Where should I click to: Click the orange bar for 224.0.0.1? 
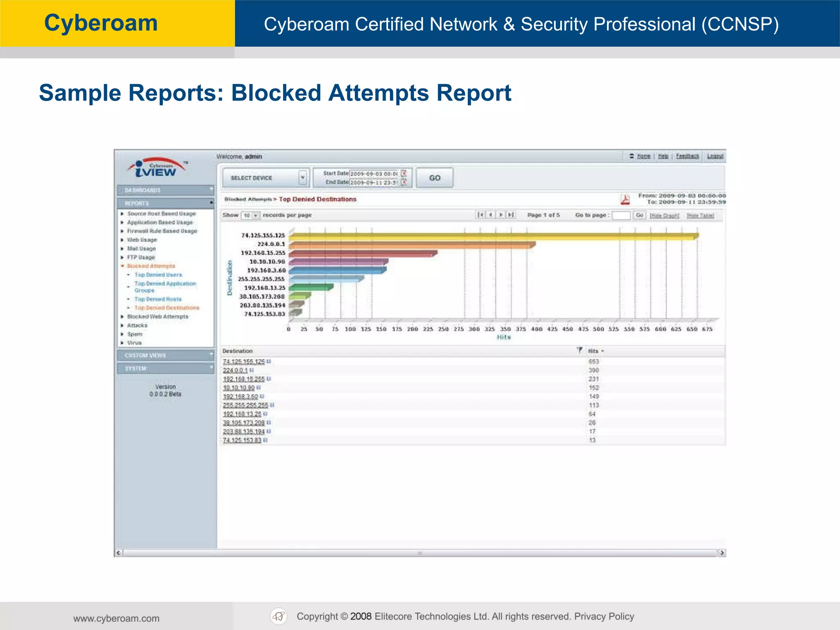click(x=412, y=245)
